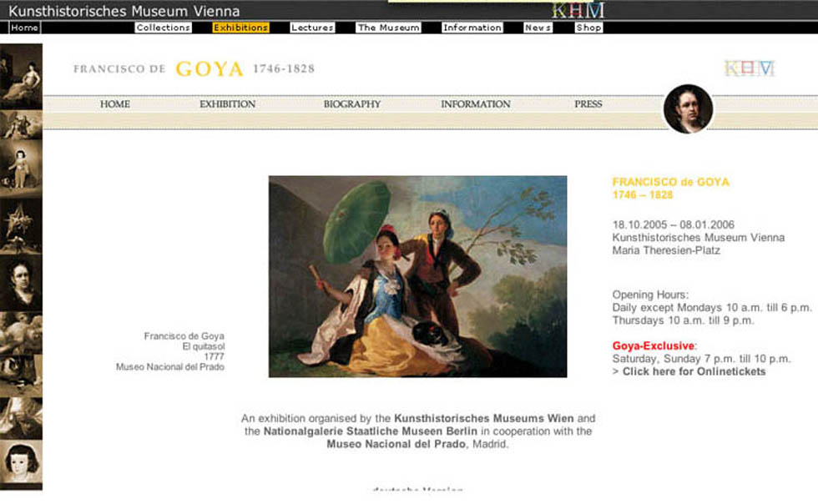The height and width of the screenshot is (504, 818).
Task: Open The Museum menu item
Action: point(389,28)
